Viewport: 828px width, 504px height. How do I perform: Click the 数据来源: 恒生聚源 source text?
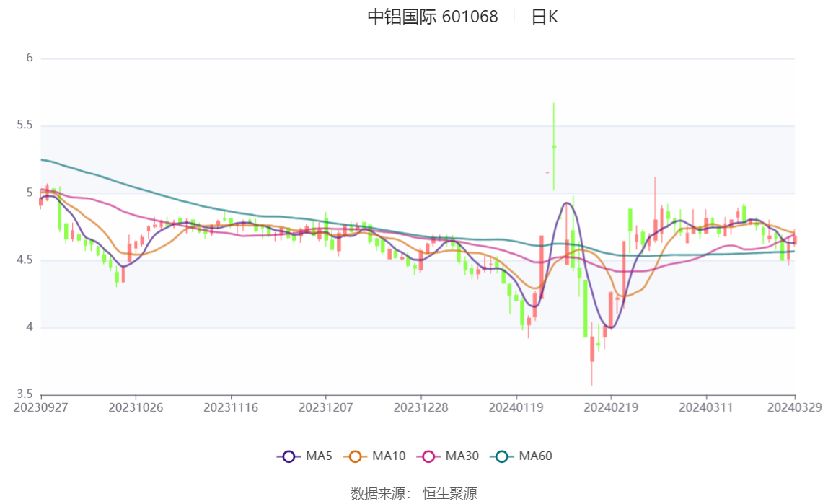414,493
